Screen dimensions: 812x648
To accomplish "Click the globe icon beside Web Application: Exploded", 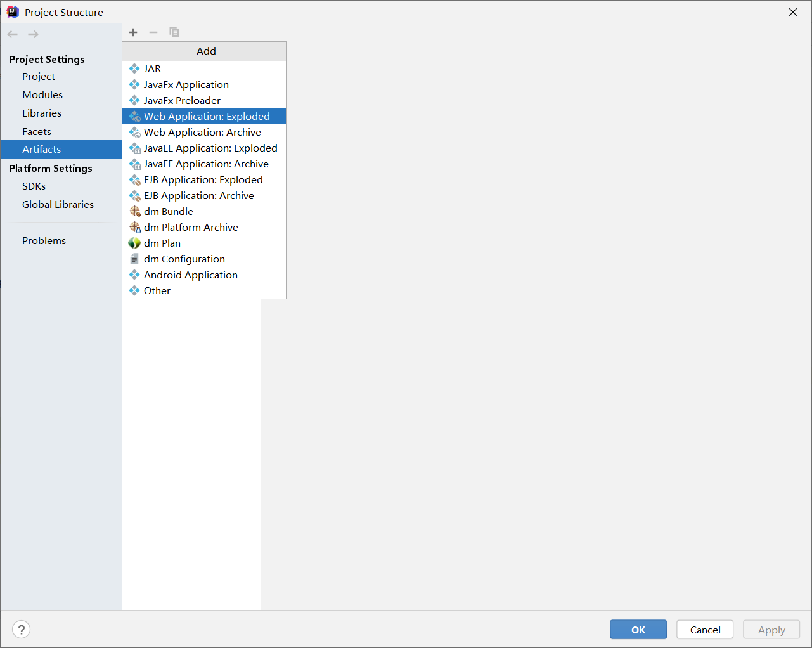I will point(135,117).
